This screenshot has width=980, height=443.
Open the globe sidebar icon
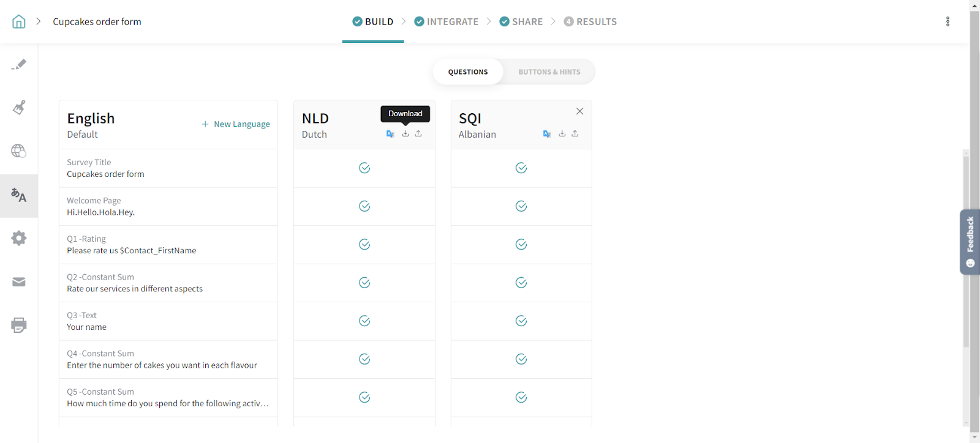(19, 151)
